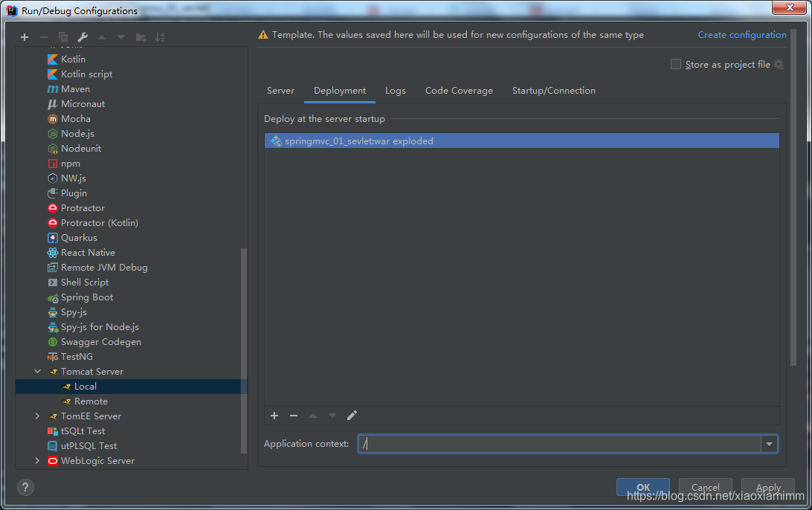This screenshot has height=510, width=812.
Task: Click the gear icon beside Store as project file
Action: 779,64
